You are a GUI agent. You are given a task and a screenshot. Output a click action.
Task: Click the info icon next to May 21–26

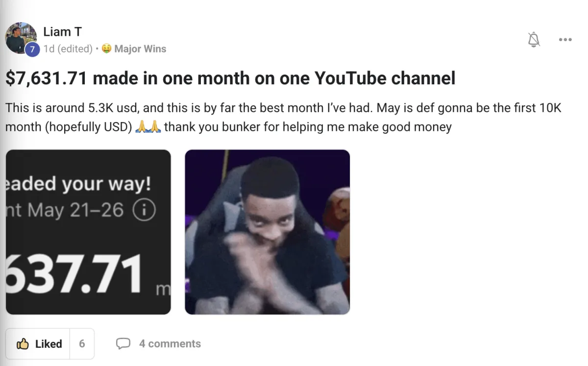(x=144, y=211)
